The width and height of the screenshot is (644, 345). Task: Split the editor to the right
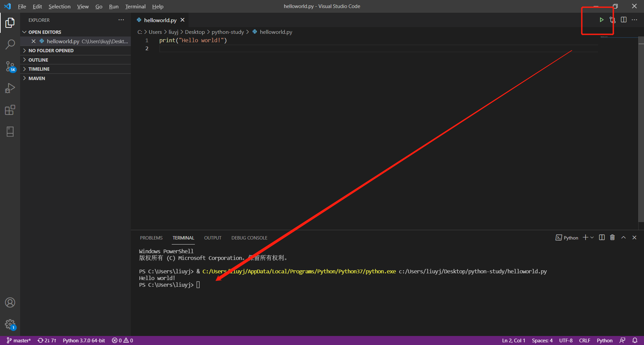click(x=624, y=20)
